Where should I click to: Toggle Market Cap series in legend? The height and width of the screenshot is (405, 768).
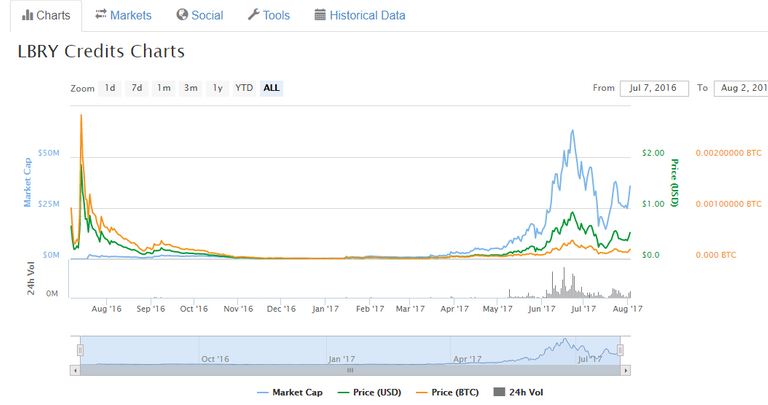290,392
